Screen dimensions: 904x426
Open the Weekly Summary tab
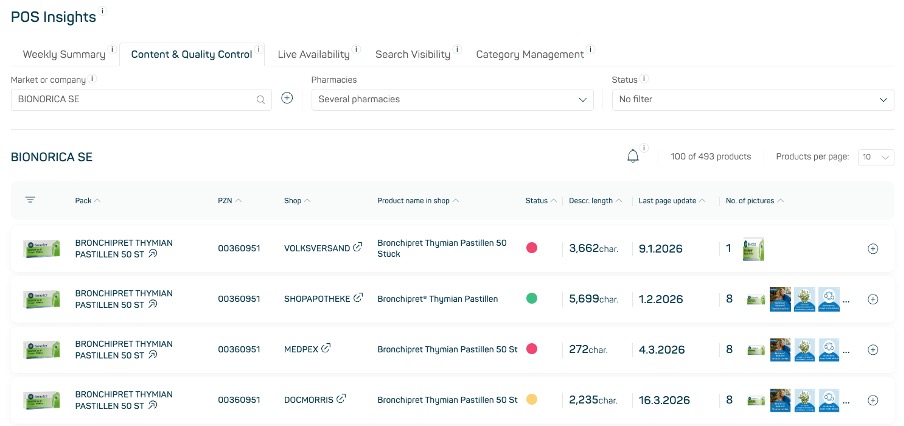coord(64,55)
